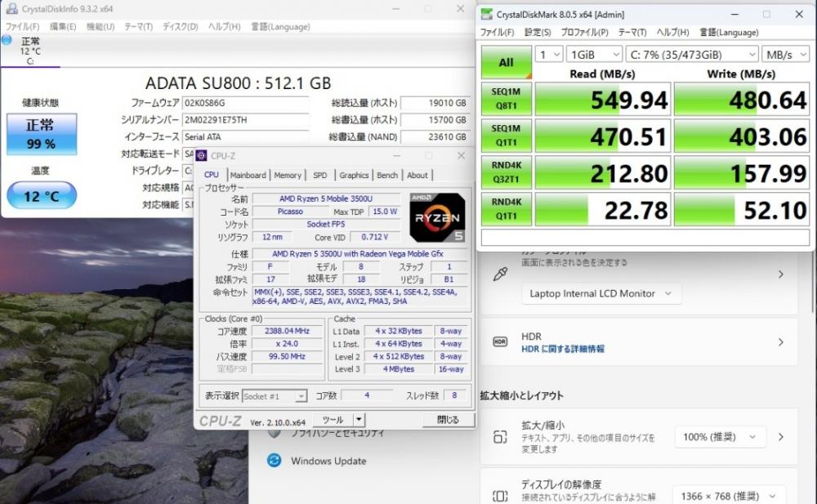Click the display resolution icon
This screenshot has width=817, height=504.
click(500, 496)
